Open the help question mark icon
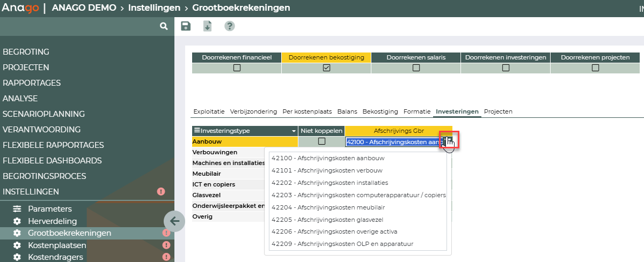644x262 pixels. 230,26
